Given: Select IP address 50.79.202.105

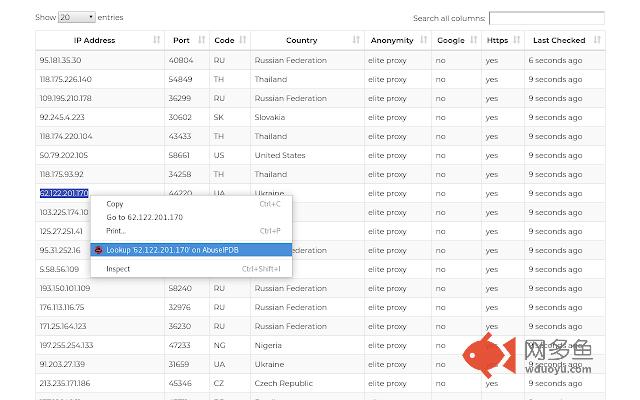Looking at the screenshot, I should click(64, 155).
